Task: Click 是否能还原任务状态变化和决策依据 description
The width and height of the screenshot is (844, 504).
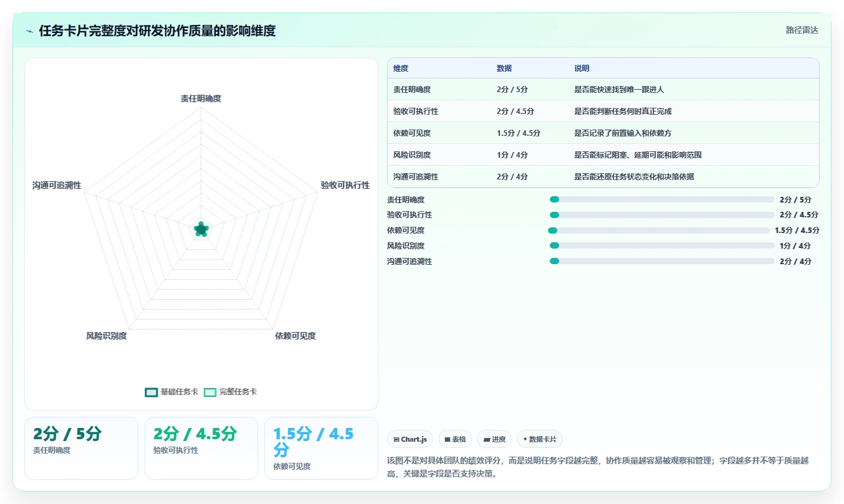Action: click(x=634, y=177)
